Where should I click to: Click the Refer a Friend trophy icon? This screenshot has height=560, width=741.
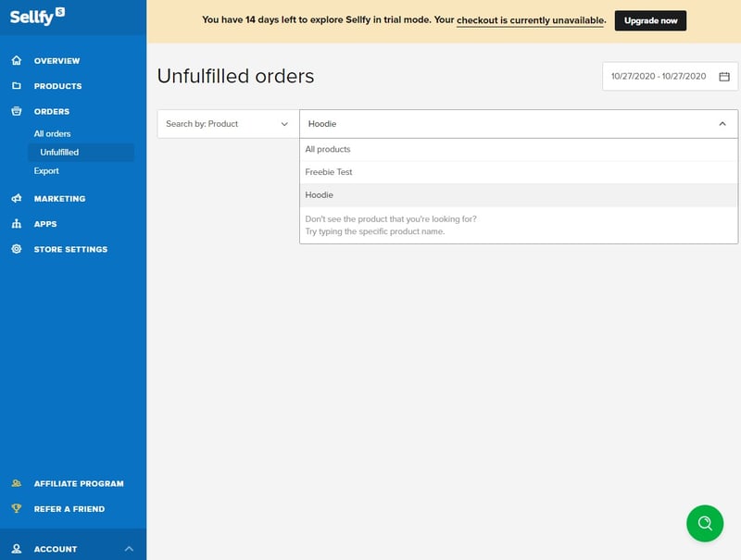tap(16, 509)
